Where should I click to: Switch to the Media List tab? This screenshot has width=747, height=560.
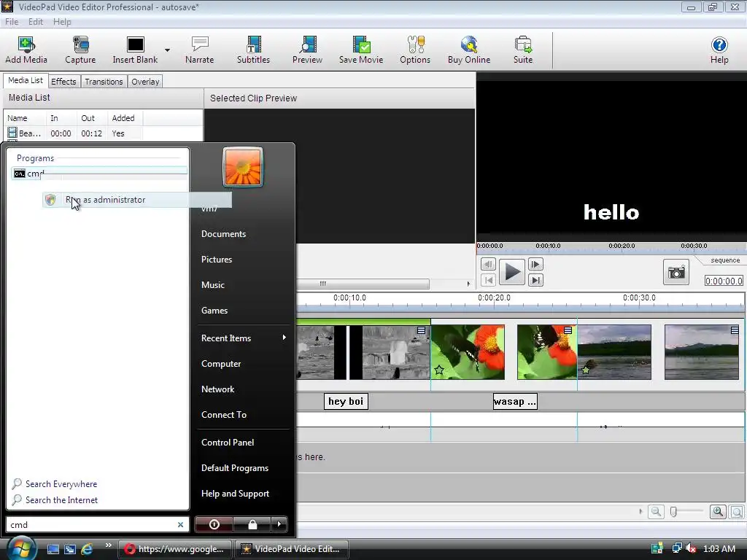click(26, 80)
